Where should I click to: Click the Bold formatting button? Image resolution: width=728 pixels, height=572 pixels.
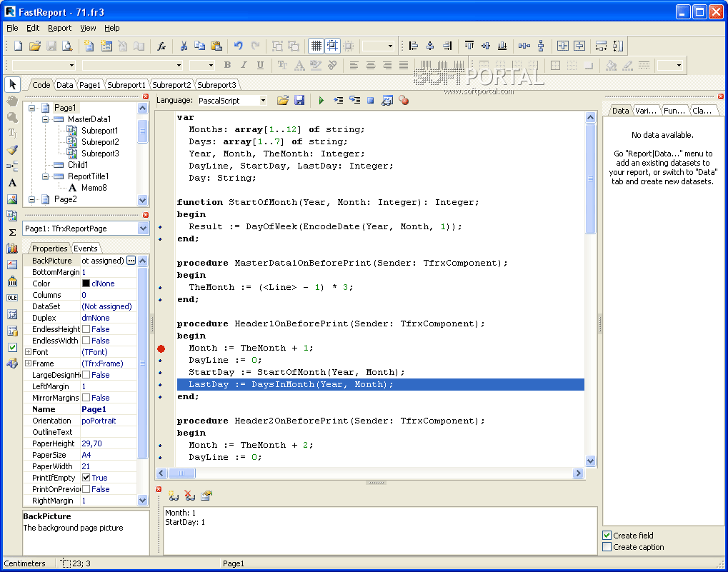click(227, 65)
